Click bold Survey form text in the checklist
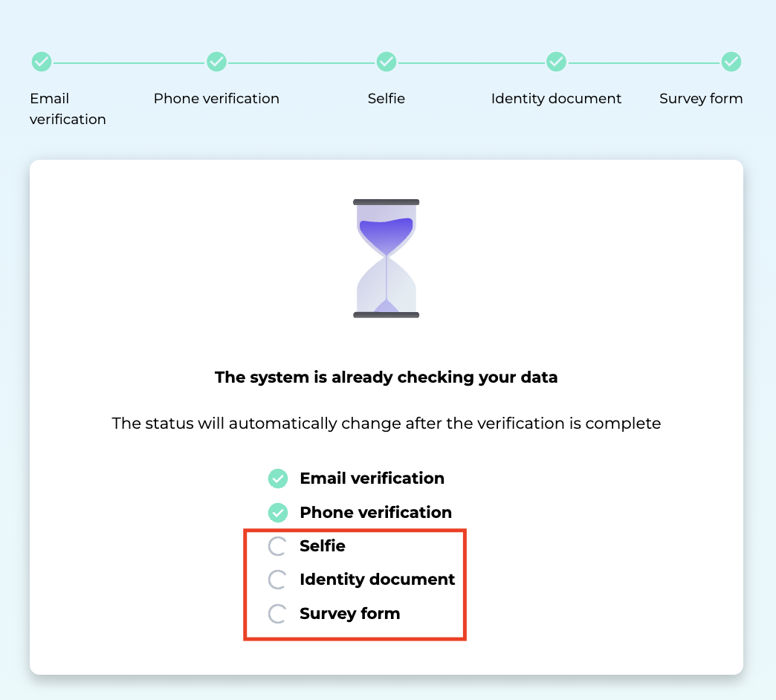 click(x=349, y=614)
